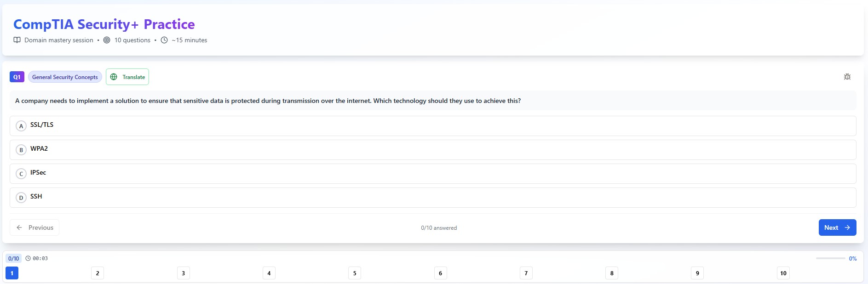Select answer B: WPA2

pyautogui.click(x=432, y=150)
